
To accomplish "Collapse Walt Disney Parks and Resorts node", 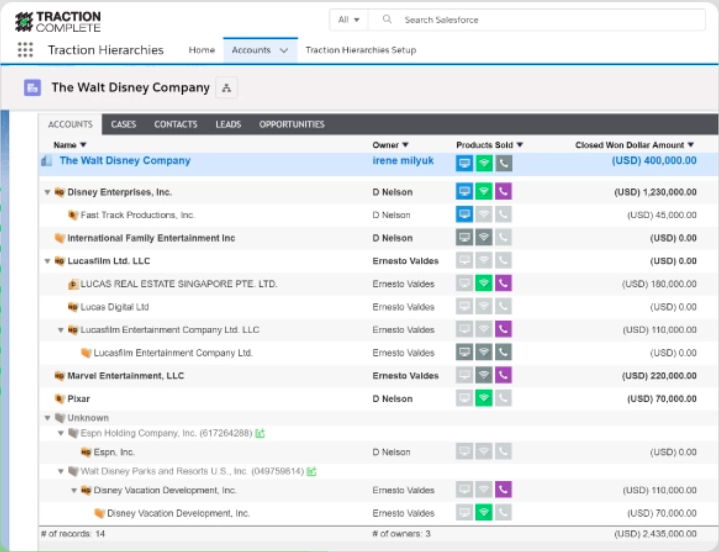I will 61,471.
